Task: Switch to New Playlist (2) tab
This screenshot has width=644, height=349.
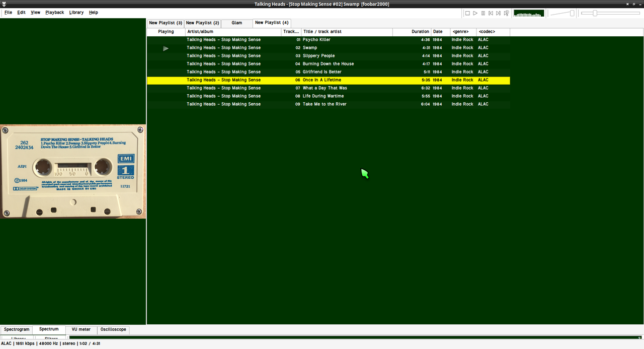Action: point(202,23)
